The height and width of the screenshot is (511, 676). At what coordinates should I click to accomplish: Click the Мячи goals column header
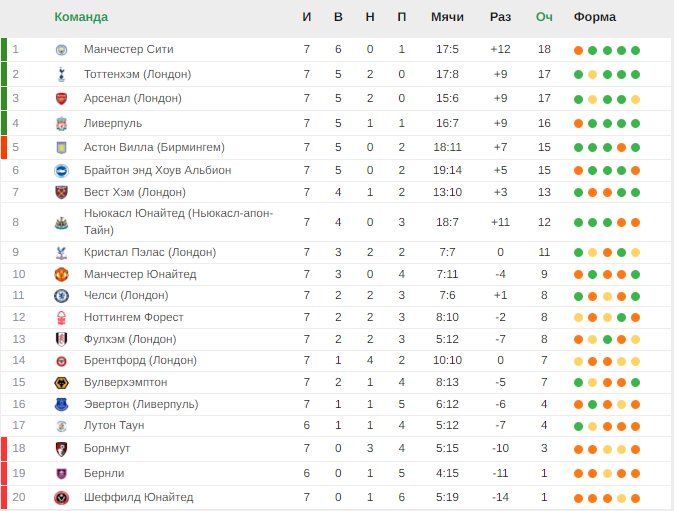[448, 17]
